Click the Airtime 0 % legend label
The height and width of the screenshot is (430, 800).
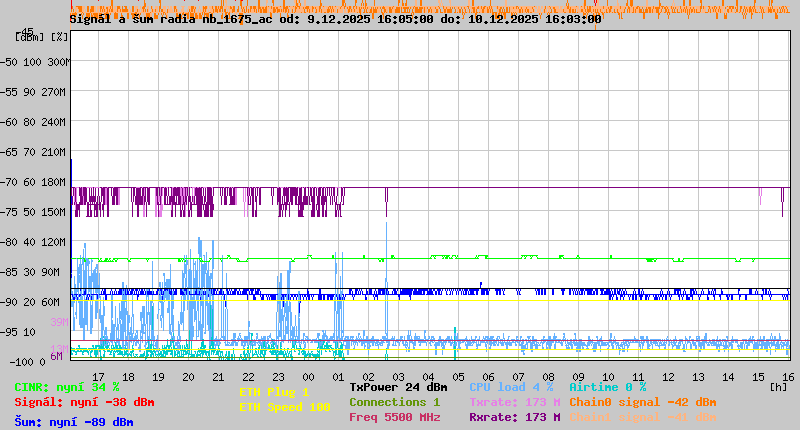click(x=607, y=387)
